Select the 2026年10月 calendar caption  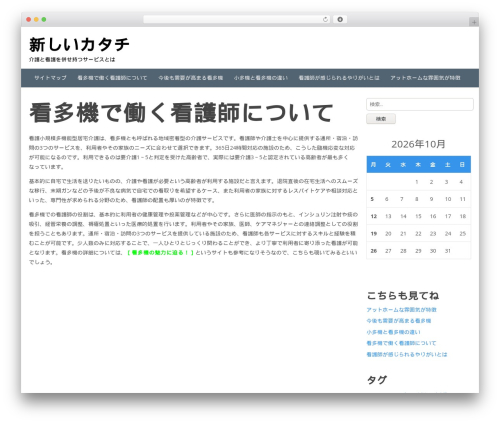(x=418, y=144)
